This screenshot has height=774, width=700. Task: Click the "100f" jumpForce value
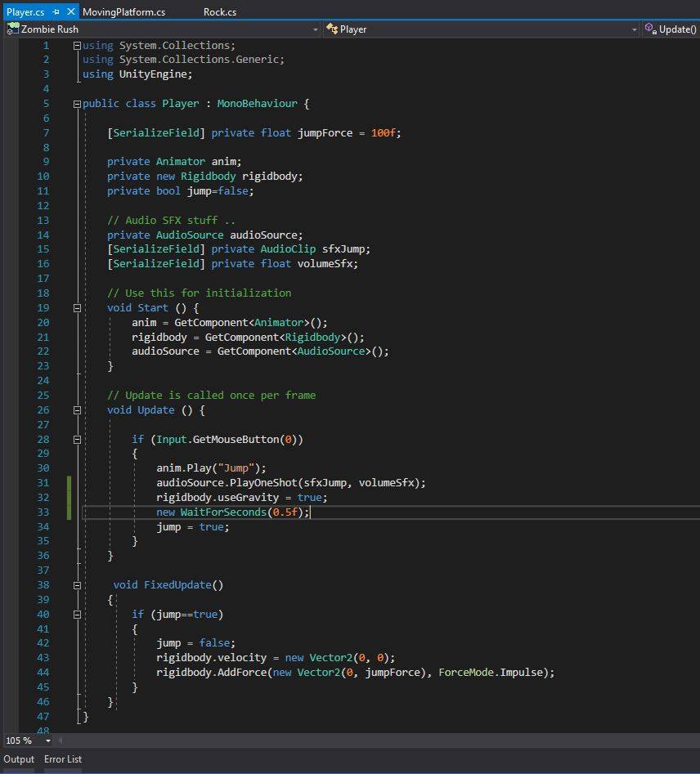click(384, 132)
